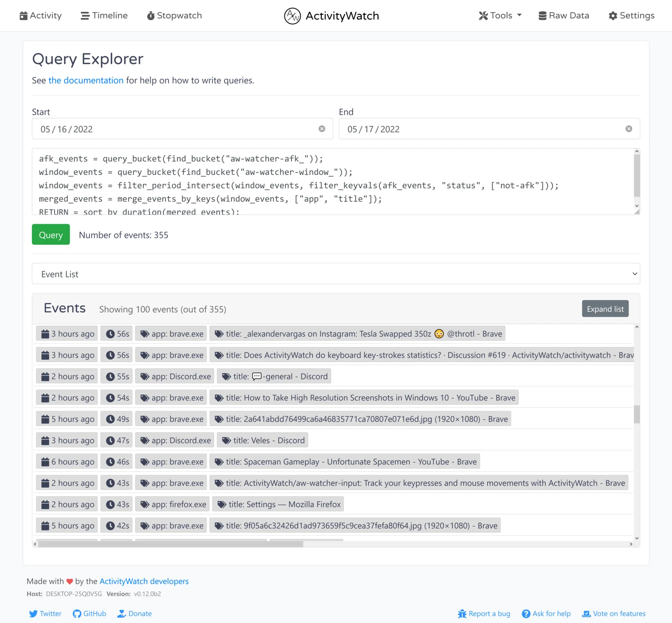
Task: Click the Donate footer link
Action: coord(135,614)
